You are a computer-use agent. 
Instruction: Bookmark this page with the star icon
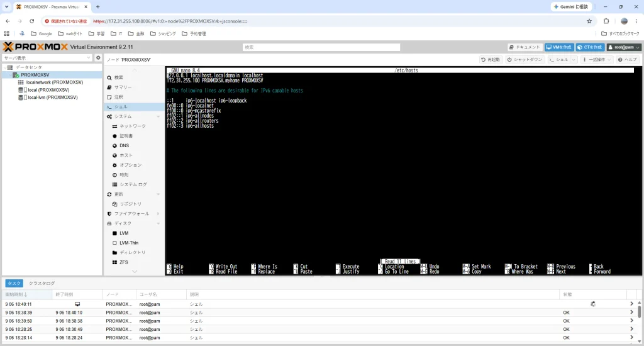click(589, 21)
